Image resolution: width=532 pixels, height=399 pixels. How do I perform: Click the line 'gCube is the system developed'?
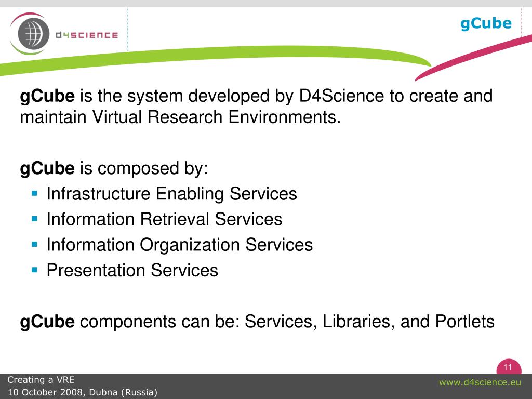point(256,96)
